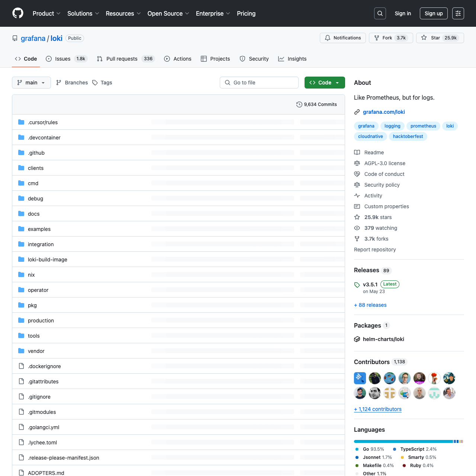Click the scales icon beside AGPL-3.0 license
This screenshot has width=476, height=476.
(x=357, y=163)
